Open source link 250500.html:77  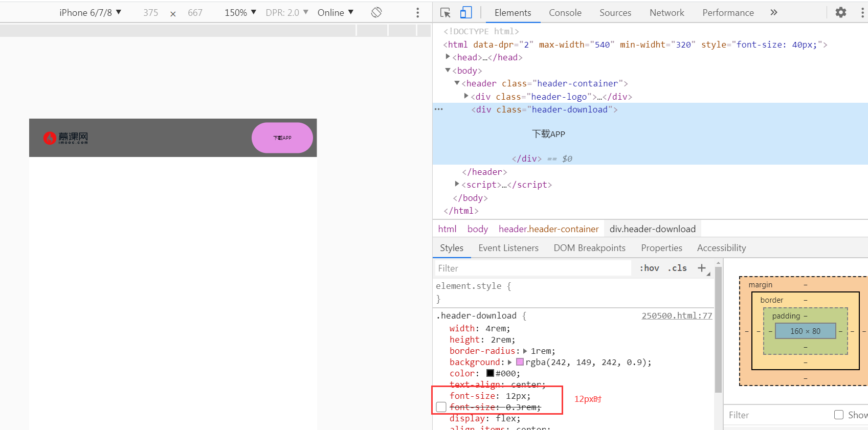(677, 316)
